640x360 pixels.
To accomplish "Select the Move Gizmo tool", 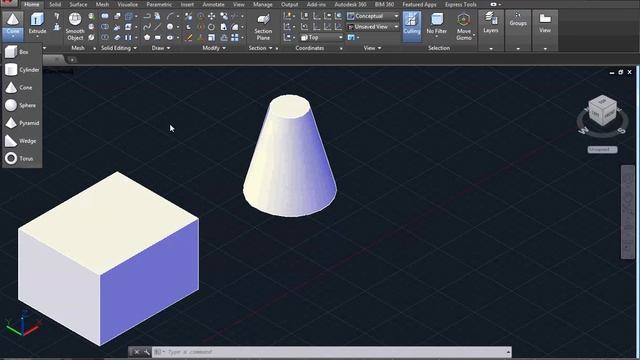I will (464, 26).
